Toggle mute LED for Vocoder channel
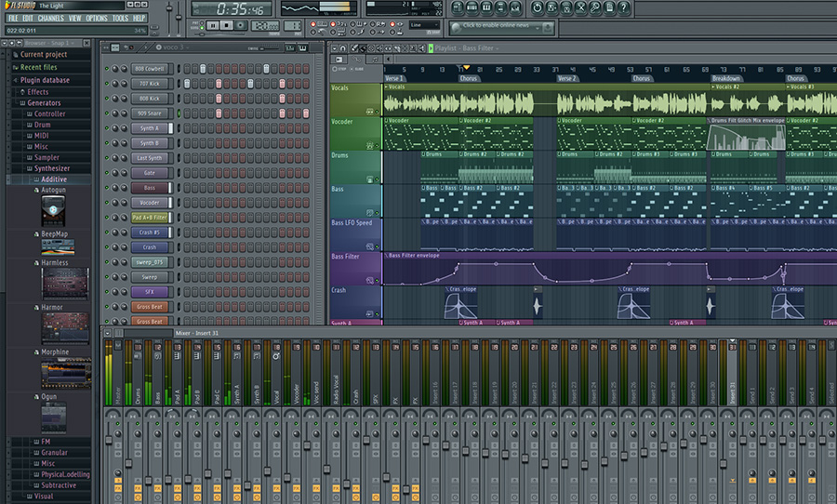The image size is (837, 504). coord(107,203)
